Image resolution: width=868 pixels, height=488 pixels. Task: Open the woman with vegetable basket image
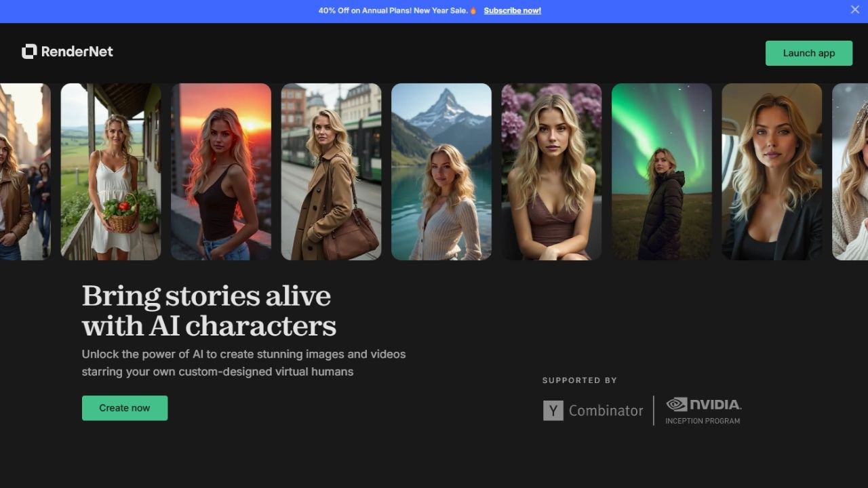point(111,171)
